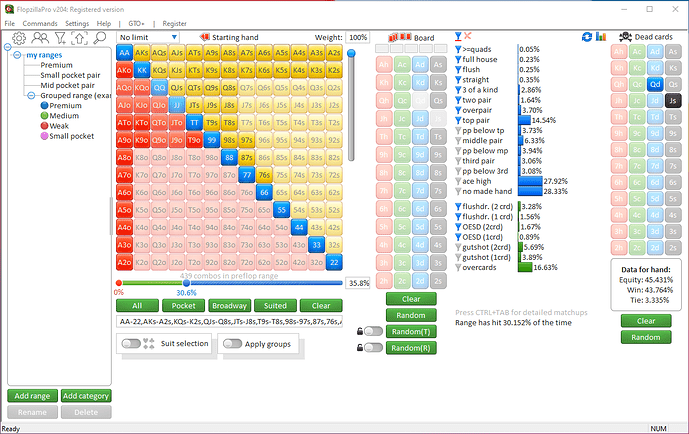The image size is (689, 434).
Task: Toggle the middle pair filter funnel
Action: coord(458,141)
